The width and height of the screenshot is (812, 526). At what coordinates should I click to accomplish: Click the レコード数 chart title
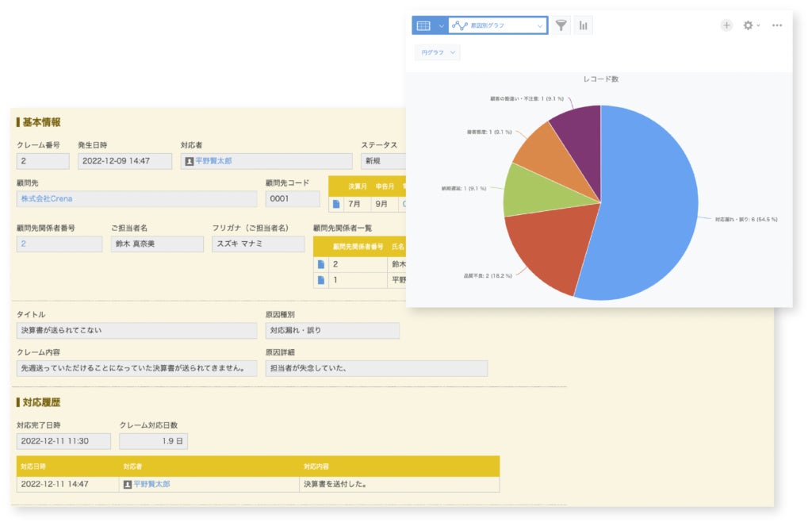(601, 79)
